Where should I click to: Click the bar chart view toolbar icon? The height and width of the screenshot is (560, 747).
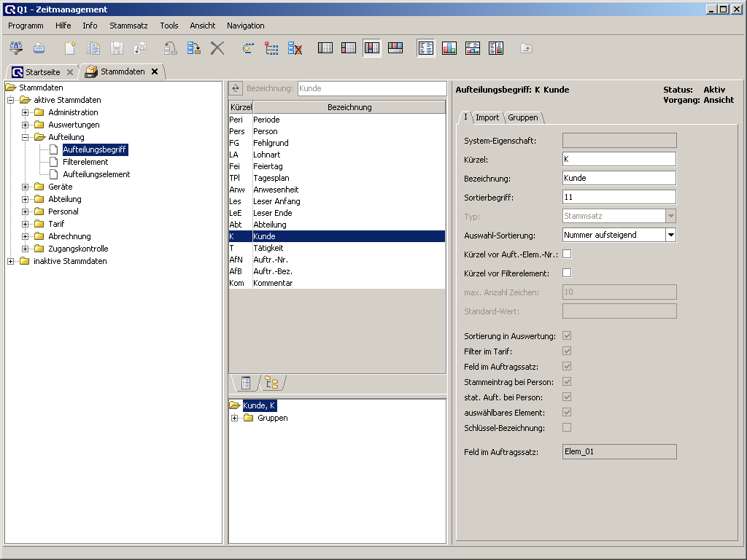449,48
